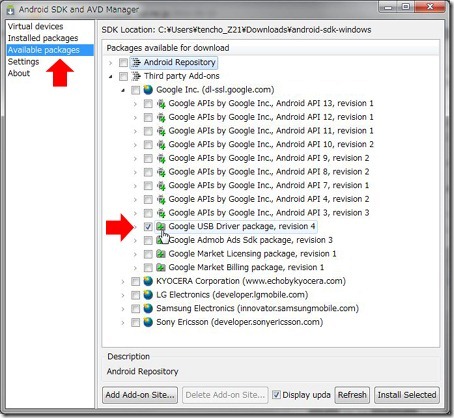
Task: Click the Refresh button
Action: 352,395
